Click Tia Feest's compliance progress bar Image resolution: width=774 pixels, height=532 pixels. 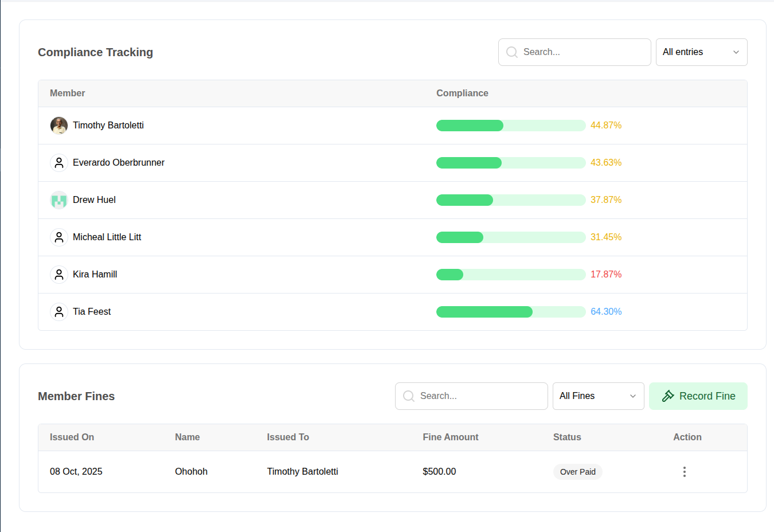pyautogui.click(x=511, y=312)
